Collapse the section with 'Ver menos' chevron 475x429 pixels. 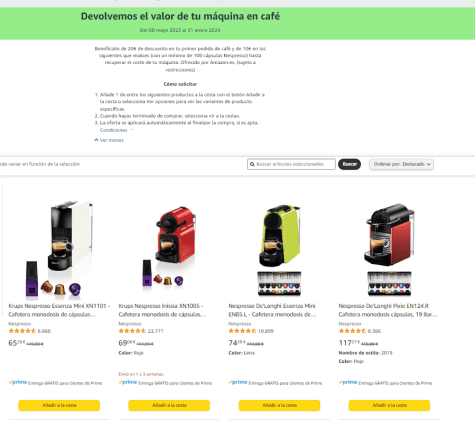click(x=109, y=140)
